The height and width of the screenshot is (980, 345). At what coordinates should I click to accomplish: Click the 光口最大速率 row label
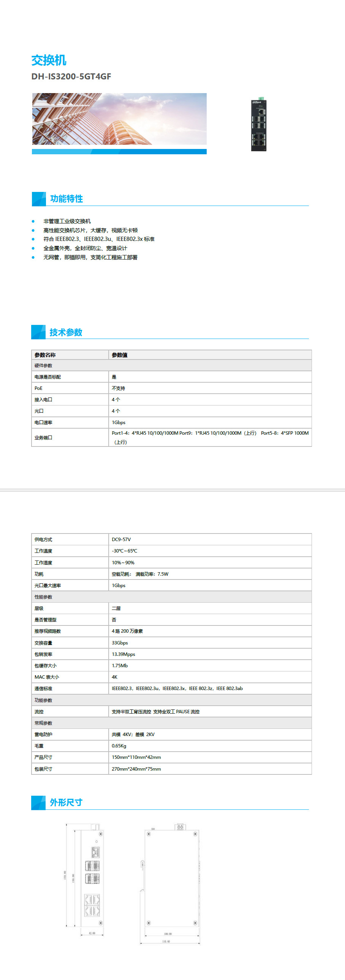coord(47,586)
